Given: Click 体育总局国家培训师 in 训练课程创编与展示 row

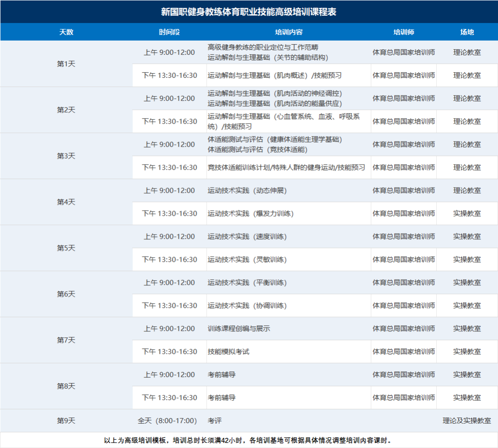Looking at the screenshot, I should 403,329.
